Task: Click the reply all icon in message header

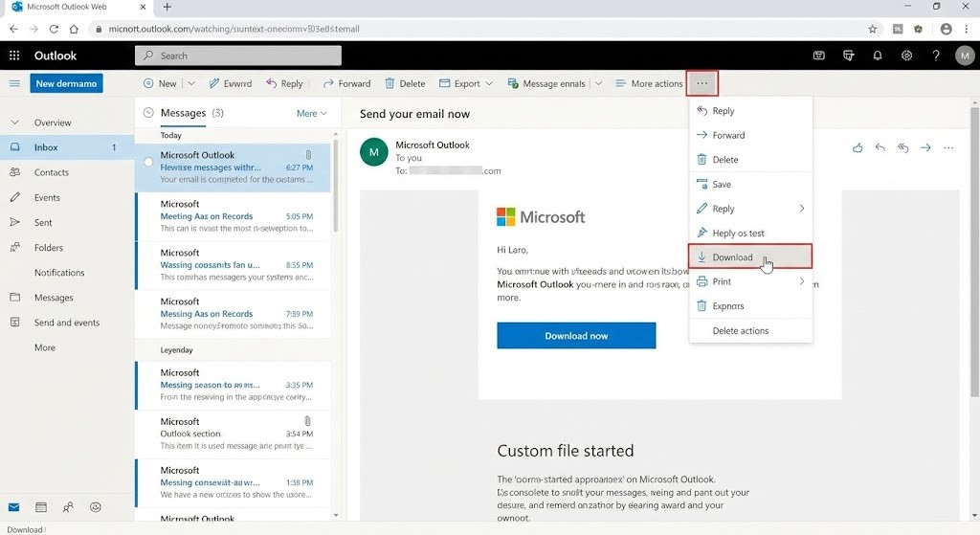Action: pos(903,147)
